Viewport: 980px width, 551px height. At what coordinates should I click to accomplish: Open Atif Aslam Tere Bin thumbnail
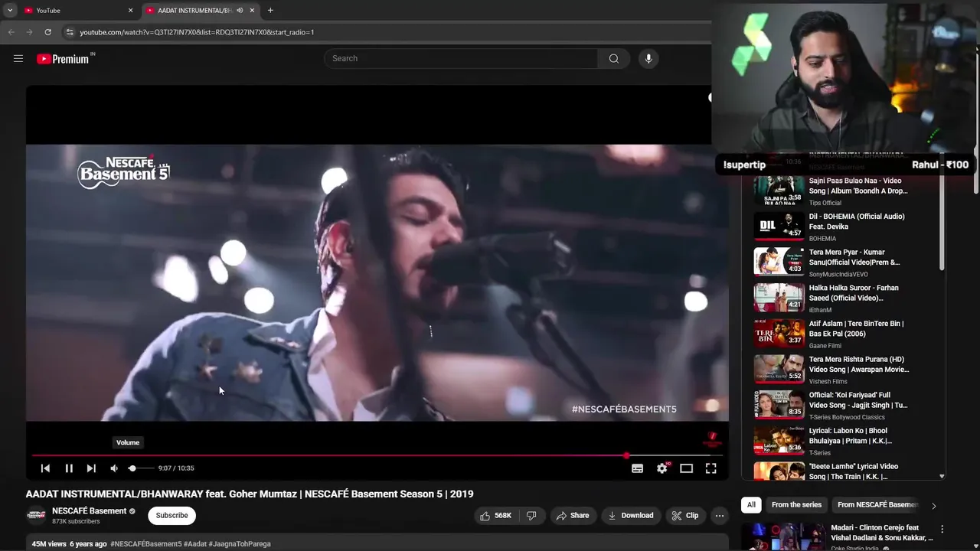[x=779, y=333]
